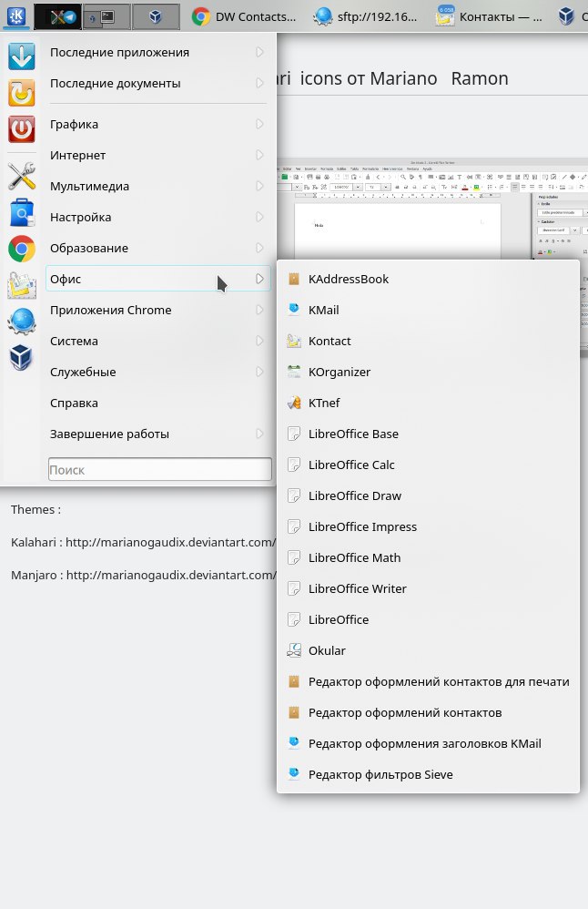The image size is (588, 909).
Task: Click the Kontact icon in Office submenu
Action: (x=294, y=341)
